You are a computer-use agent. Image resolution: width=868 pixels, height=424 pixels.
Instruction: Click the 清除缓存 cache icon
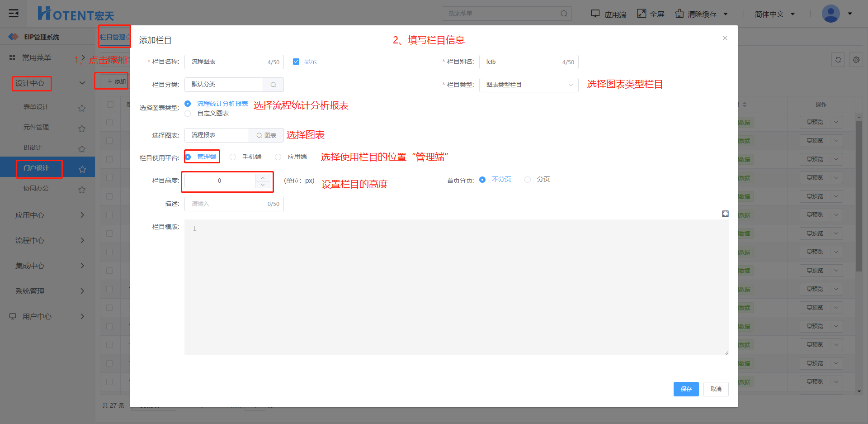(679, 14)
